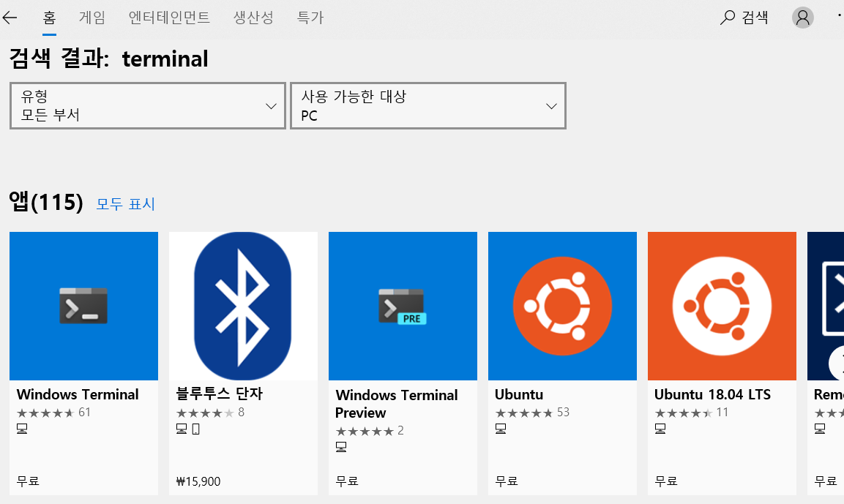
Task: Click the Windows Terminal star rating 61
Action: (x=53, y=413)
